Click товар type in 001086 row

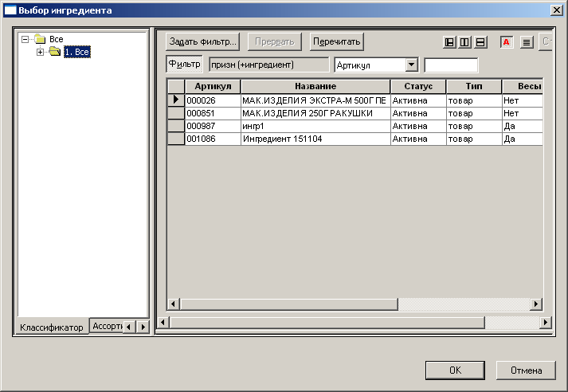point(474,139)
